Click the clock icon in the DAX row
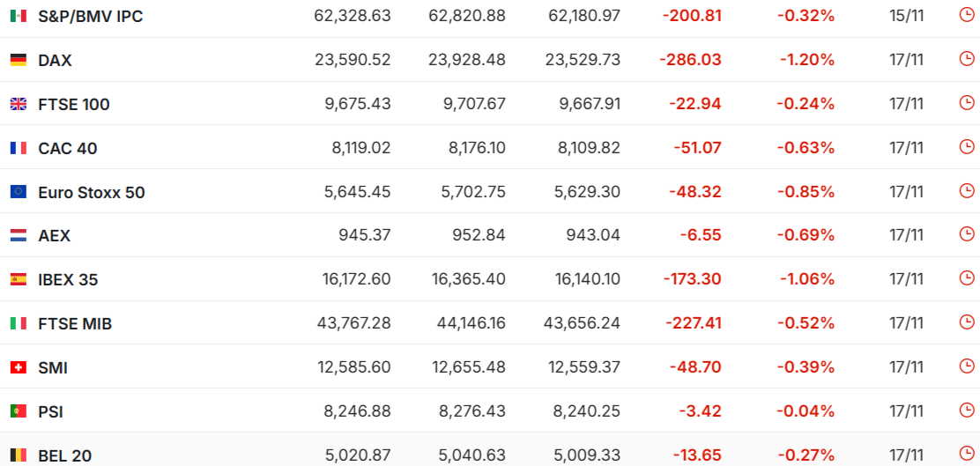980x466 pixels. point(966,59)
